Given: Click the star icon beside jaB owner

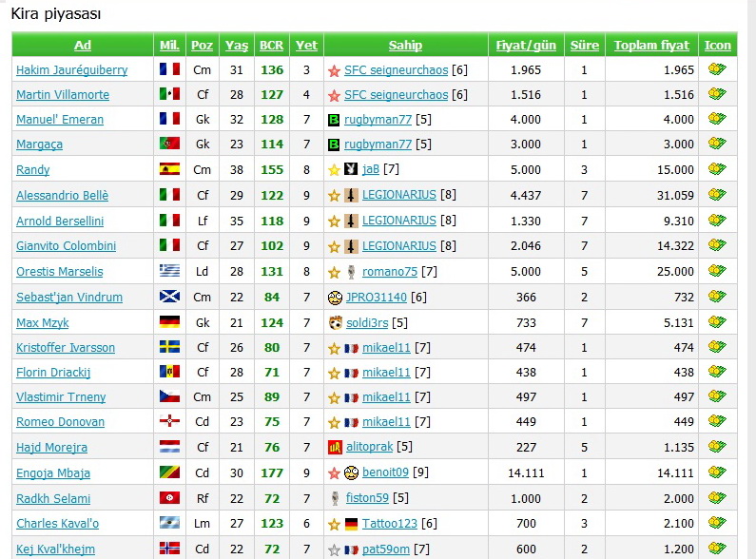Looking at the screenshot, I should 334,170.
